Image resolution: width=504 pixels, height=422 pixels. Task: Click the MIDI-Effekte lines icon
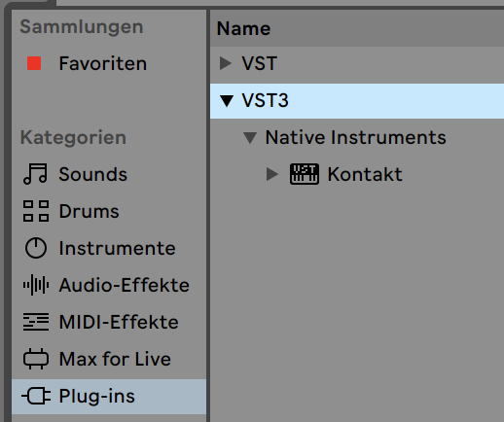[36, 322]
